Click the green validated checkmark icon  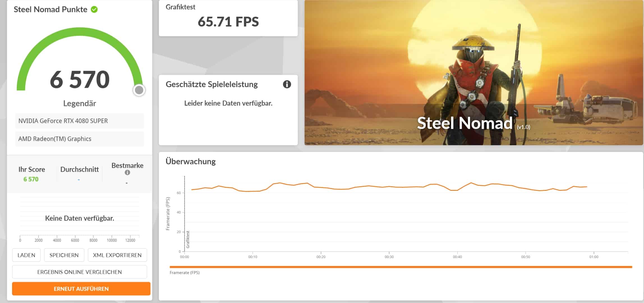94,10
